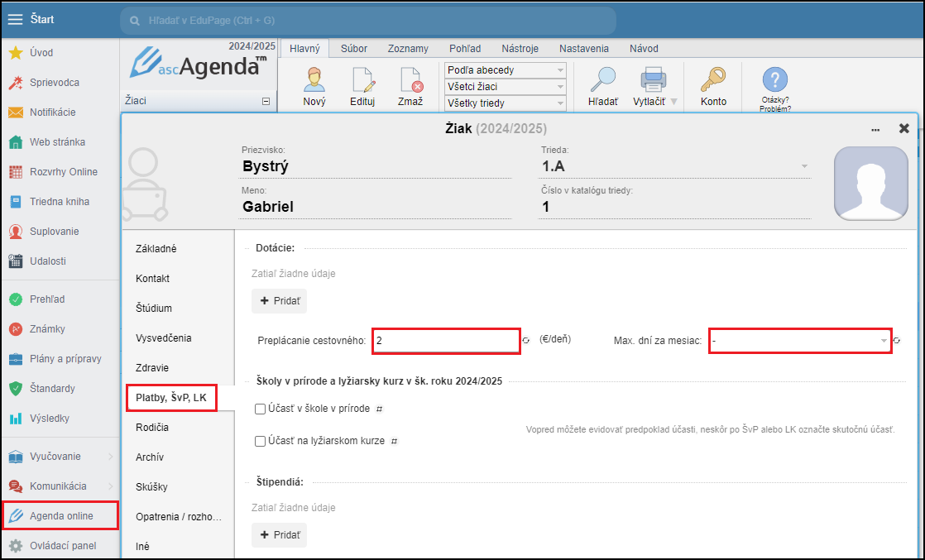Image resolution: width=925 pixels, height=560 pixels.
Task: Expand the Vyučovanie submenu
Action: pos(111,457)
